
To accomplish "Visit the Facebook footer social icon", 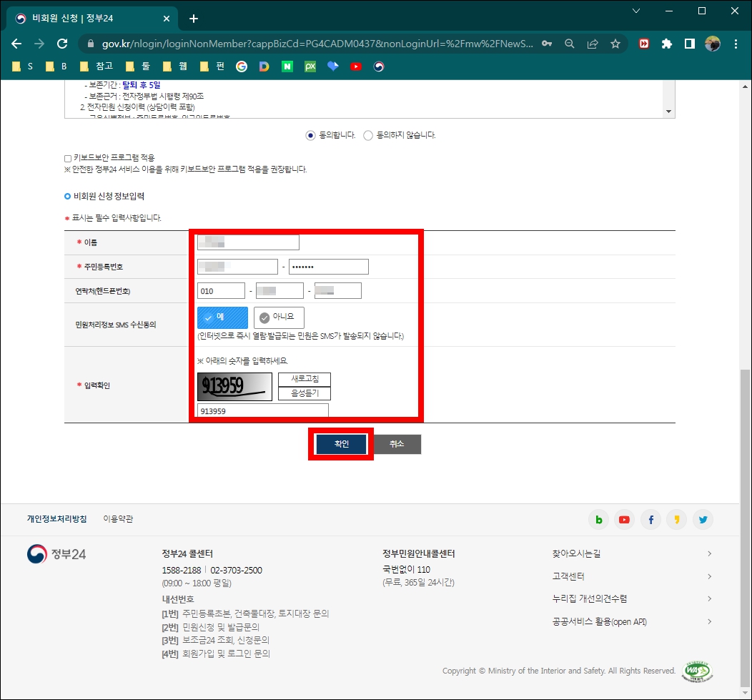I will tap(650, 520).
